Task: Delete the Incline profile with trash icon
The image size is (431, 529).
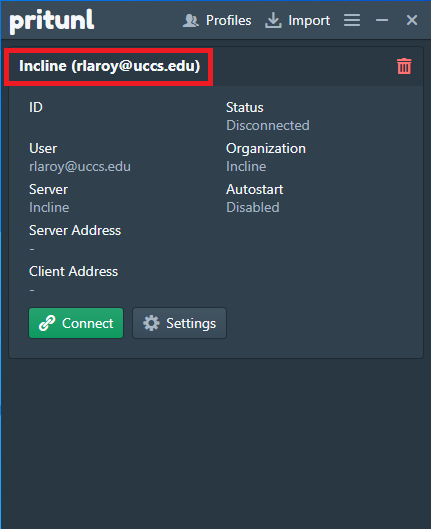Action: click(x=404, y=66)
